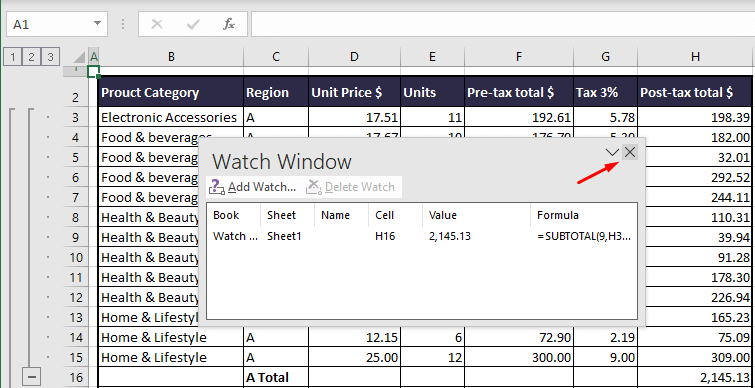Click the Cancel X icon in formula bar
The height and width of the screenshot is (388, 755).
157,24
